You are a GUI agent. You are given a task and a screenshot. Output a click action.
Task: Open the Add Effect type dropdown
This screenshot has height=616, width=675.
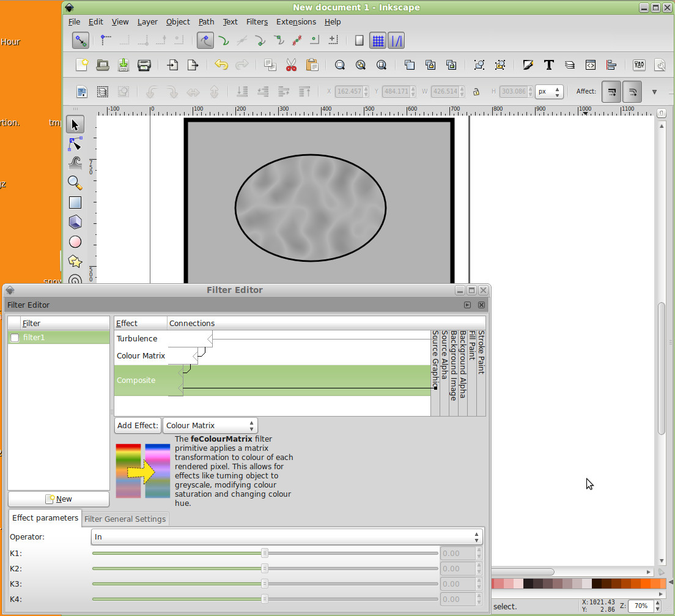point(210,425)
